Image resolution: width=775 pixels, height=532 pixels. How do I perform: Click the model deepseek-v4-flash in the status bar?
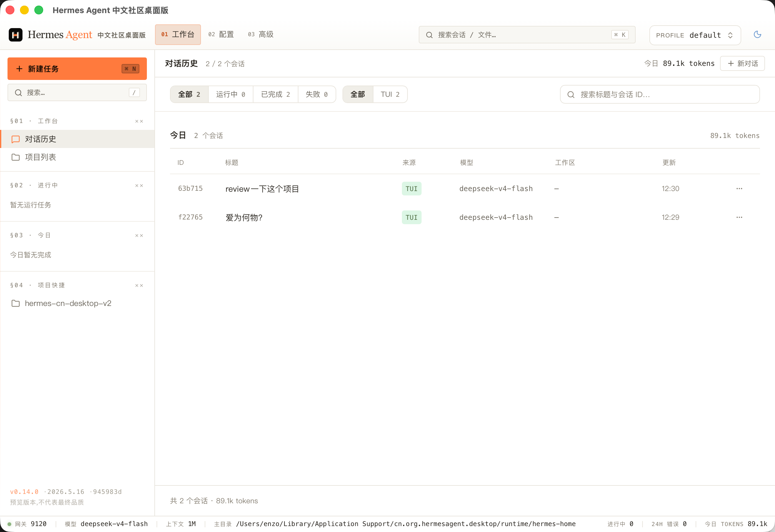[x=106, y=524]
